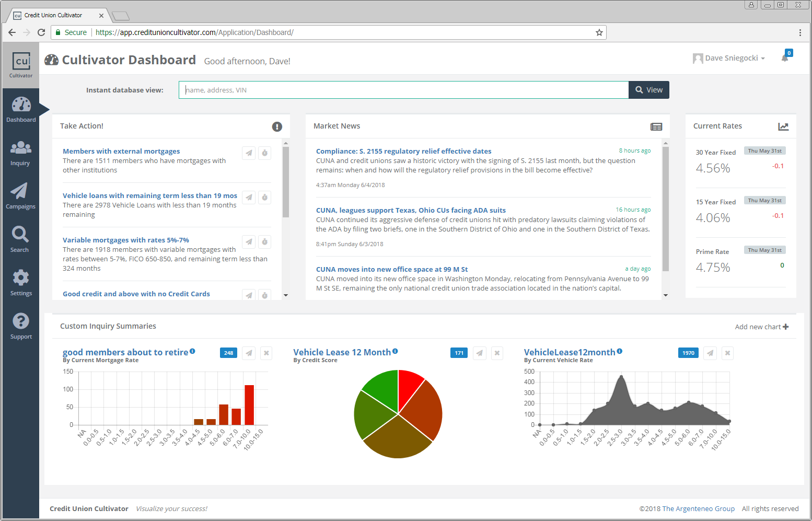Image resolution: width=812 pixels, height=521 pixels.
Task: Remove the Vehicle Lease 12 Month chart
Action: point(497,353)
